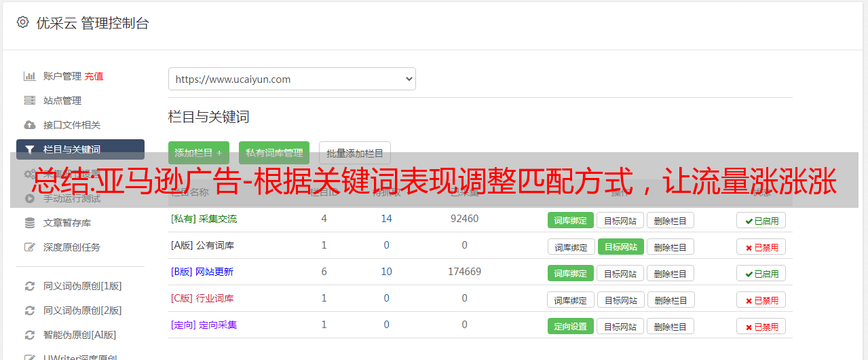This screenshot has width=868, height=360.
Task: Click the edit icon for 深度原创任务
Action: point(29,247)
